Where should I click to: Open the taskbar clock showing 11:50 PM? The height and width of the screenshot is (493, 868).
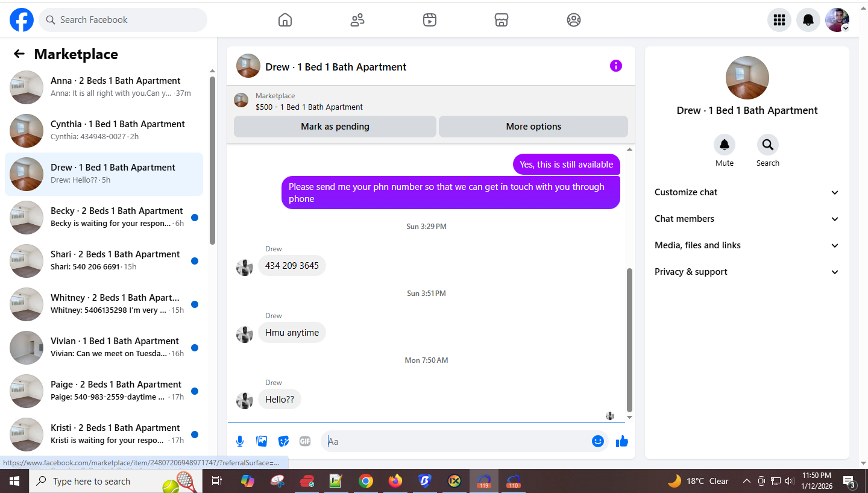point(816,480)
